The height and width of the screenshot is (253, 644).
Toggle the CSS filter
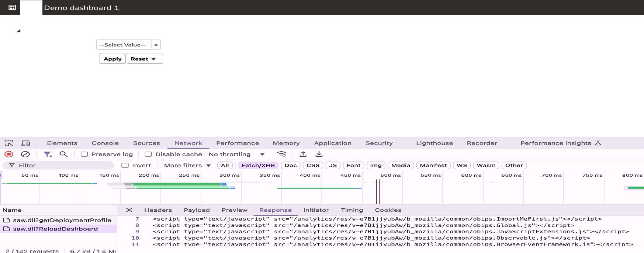click(x=313, y=165)
